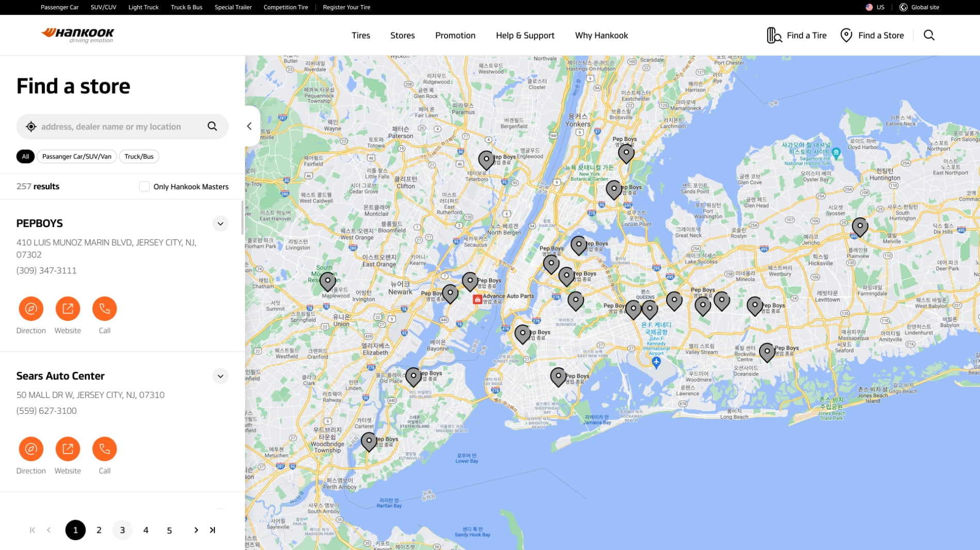Open the Stores menu

pos(402,35)
